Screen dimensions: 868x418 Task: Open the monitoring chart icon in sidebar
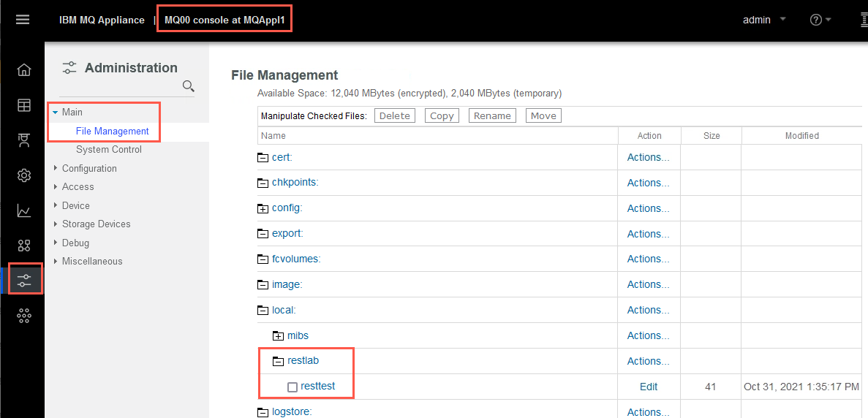[x=24, y=210]
